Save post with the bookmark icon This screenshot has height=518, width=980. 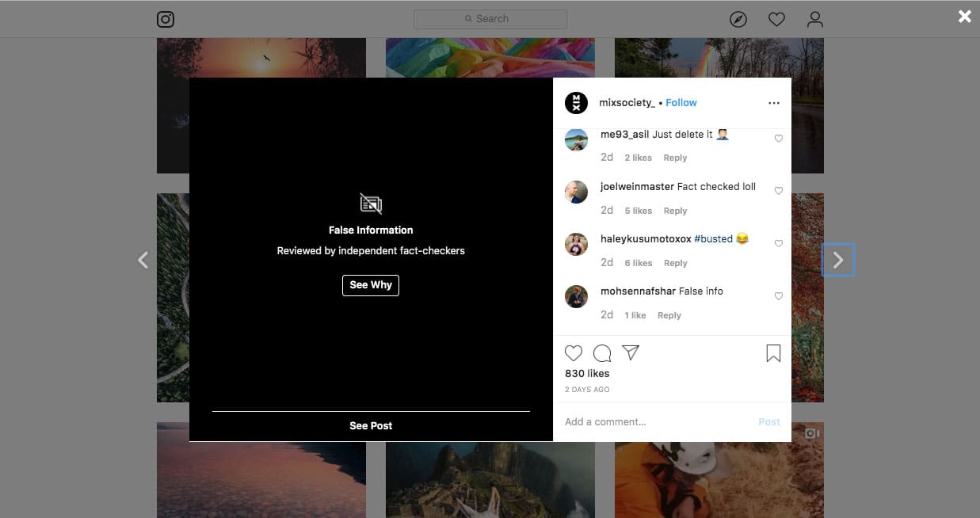point(773,353)
